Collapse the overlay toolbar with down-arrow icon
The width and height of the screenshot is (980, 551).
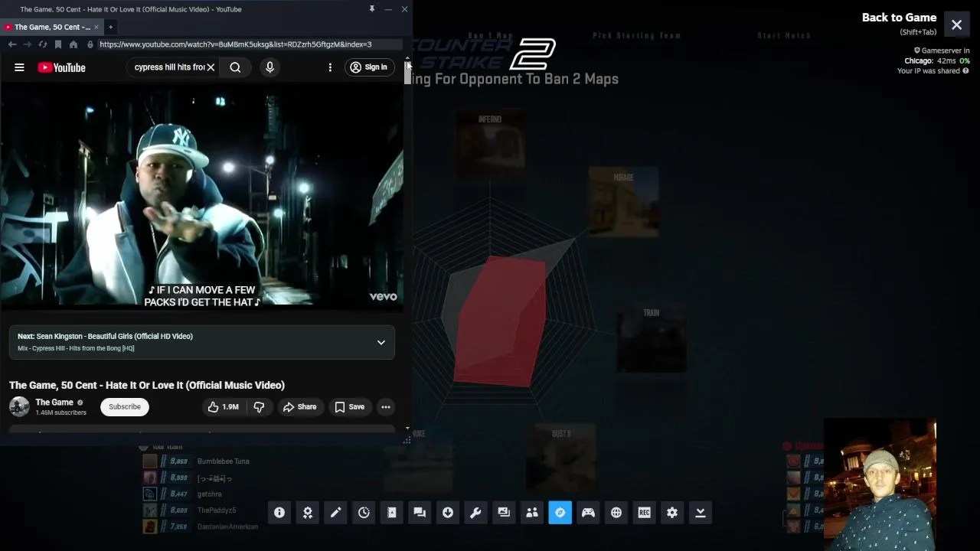pos(701,513)
